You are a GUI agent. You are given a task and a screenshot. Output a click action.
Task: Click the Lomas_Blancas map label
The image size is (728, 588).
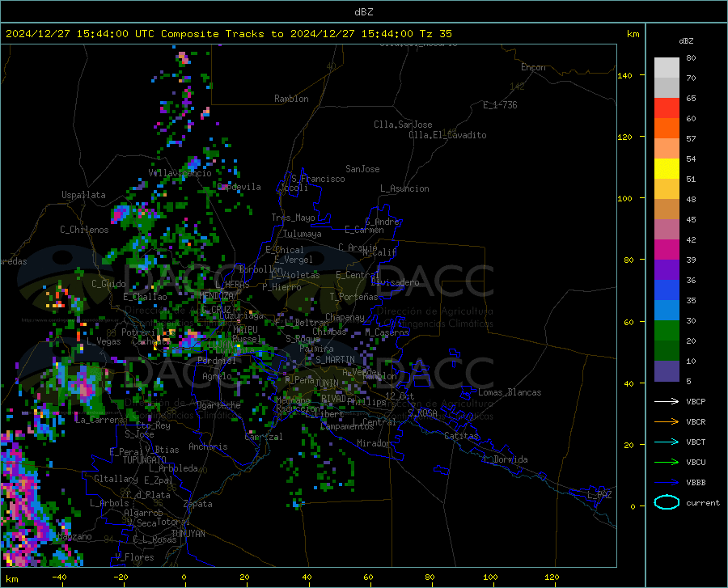click(x=510, y=392)
